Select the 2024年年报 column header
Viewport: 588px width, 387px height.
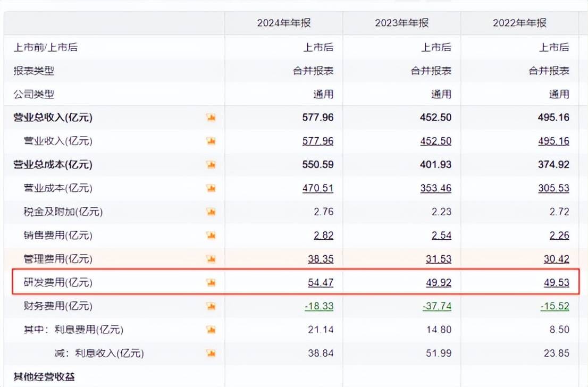click(284, 23)
